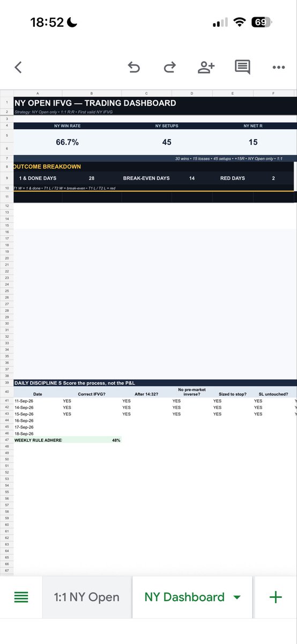
Task: Switch to the 1:1 NY Open tab
Action: (87, 597)
